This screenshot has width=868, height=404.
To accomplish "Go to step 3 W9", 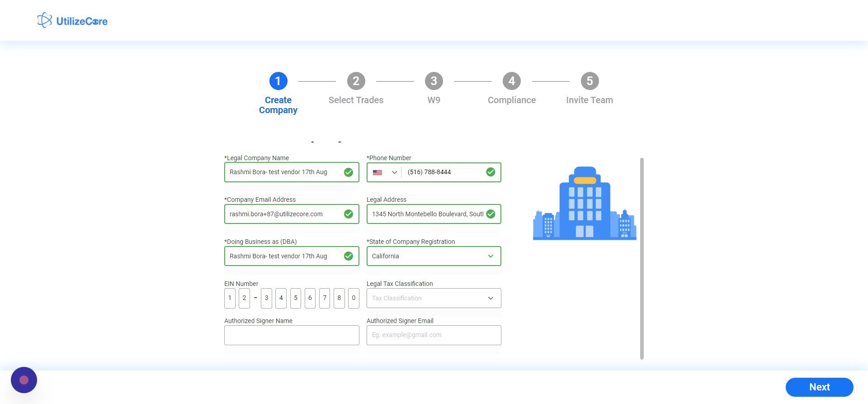I will click(x=434, y=89).
